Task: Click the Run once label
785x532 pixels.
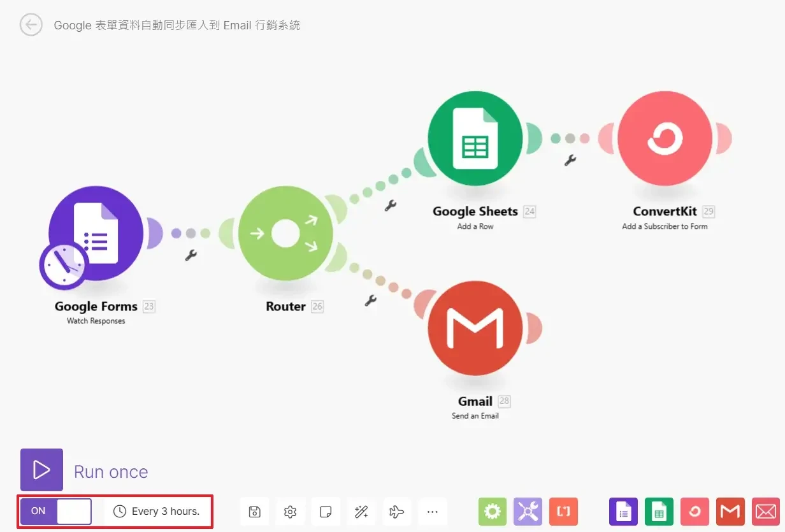Action: pos(111,472)
